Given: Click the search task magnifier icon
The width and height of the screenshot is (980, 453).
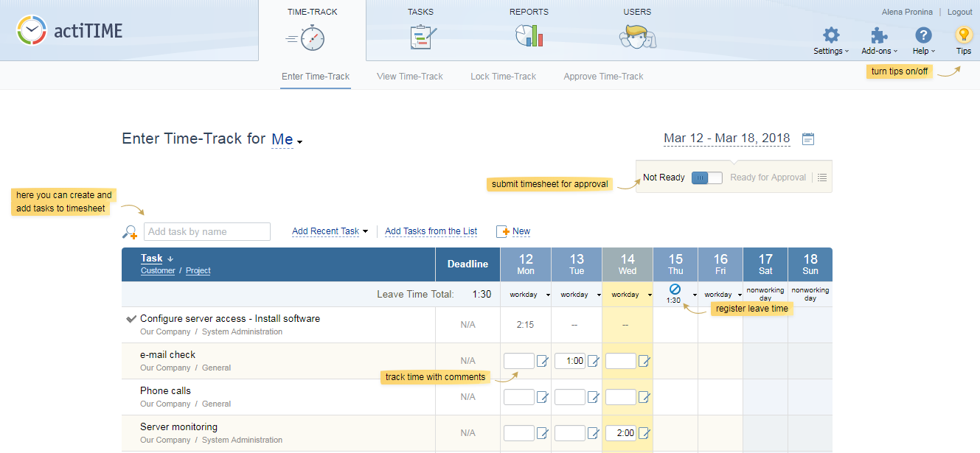Looking at the screenshot, I should coord(130,232).
